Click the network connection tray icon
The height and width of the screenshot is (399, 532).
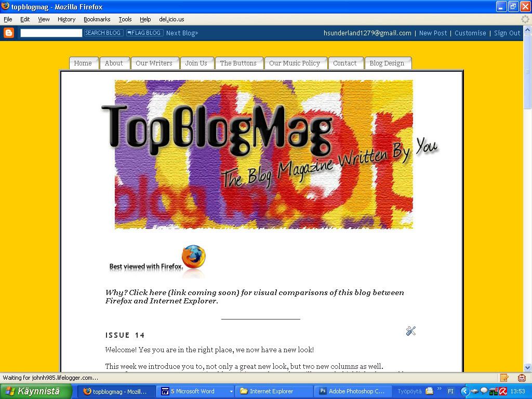point(493,392)
